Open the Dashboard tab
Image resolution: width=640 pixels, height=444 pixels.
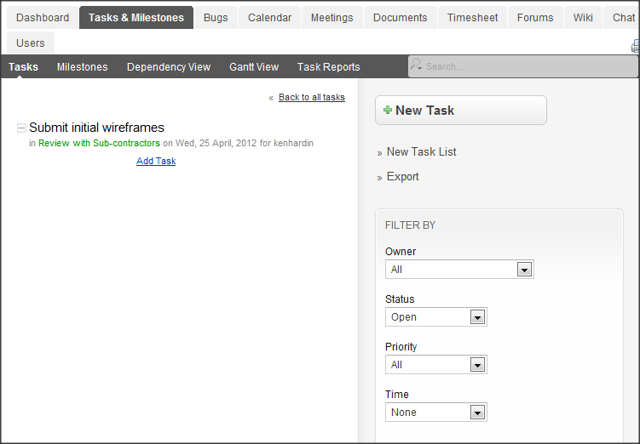(42, 18)
